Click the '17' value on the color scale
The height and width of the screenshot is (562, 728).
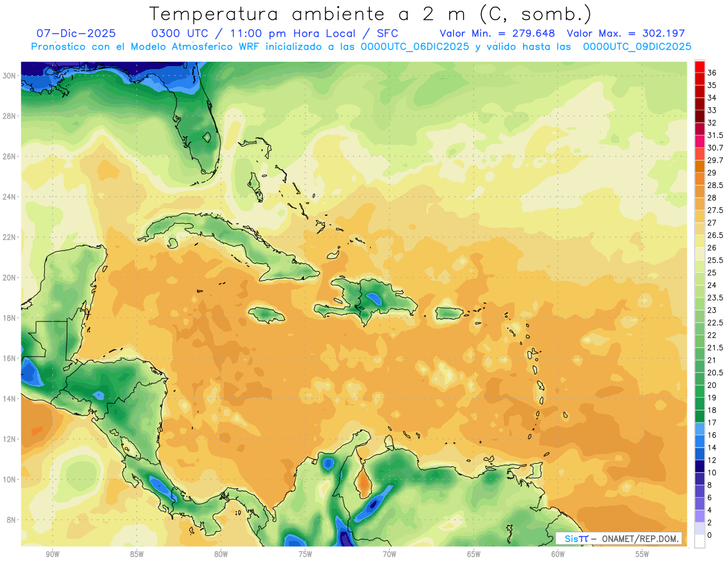(x=712, y=423)
